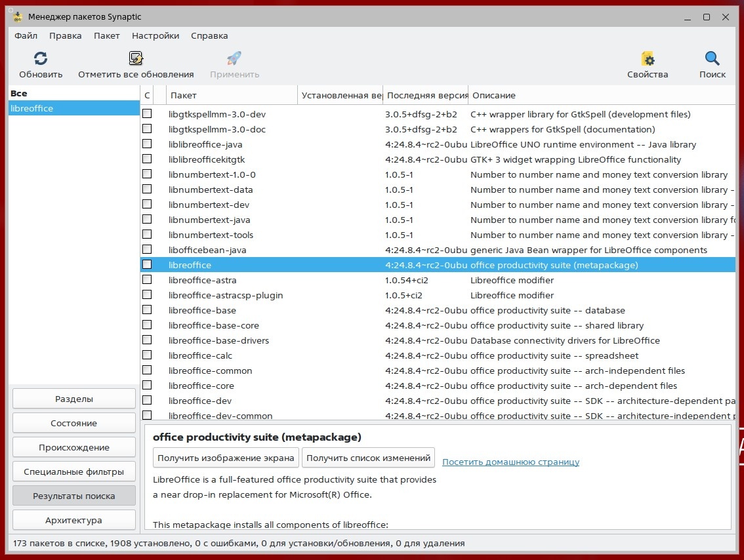The height and width of the screenshot is (560, 744).
Task: Mark the liblibreofficekitgtk checkbox
Action: click(147, 159)
